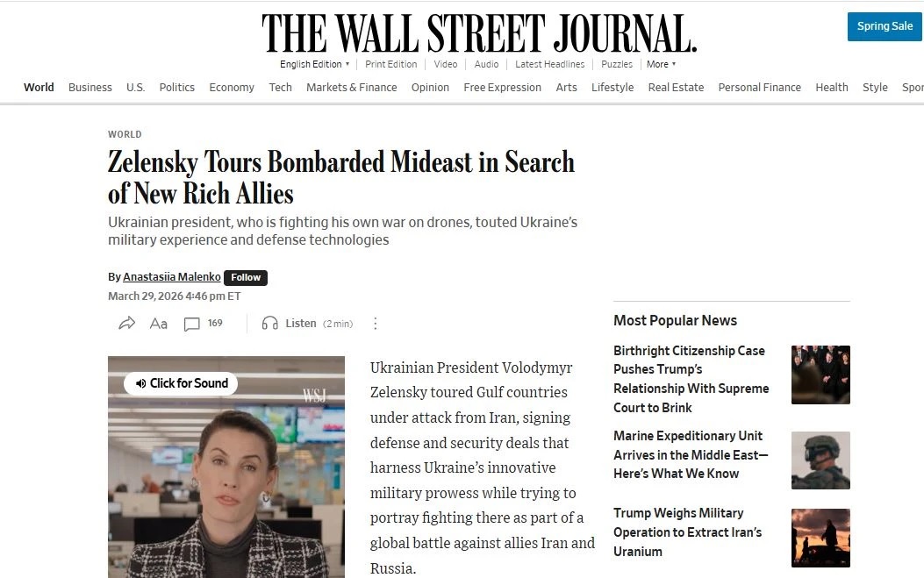Click the Spring Sale button
924x578 pixels.
(x=885, y=26)
